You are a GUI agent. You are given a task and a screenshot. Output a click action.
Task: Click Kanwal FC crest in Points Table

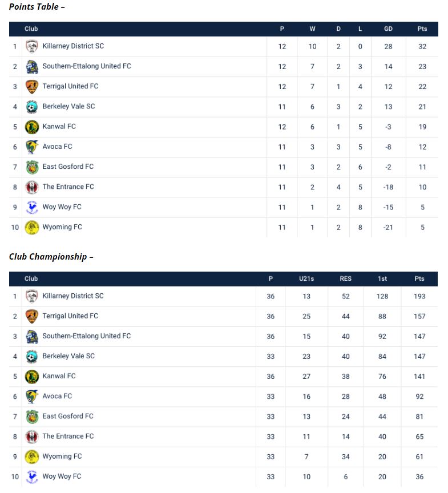coord(32,127)
